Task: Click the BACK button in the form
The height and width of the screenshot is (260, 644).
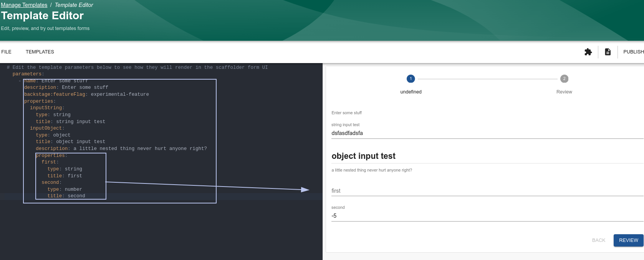Action: 598,240
